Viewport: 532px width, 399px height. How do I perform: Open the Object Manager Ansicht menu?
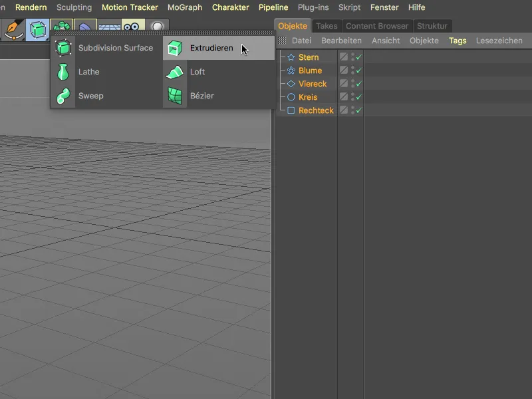(386, 41)
